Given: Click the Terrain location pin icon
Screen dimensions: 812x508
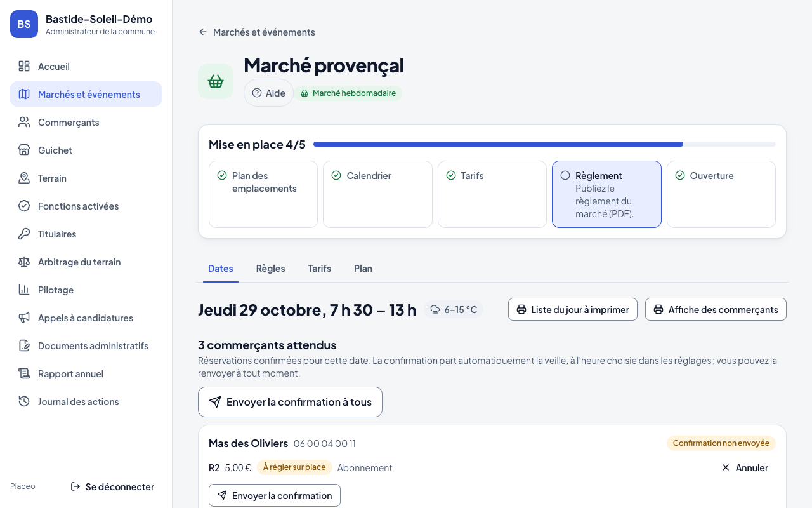Looking at the screenshot, I should pyautogui.click(x=24, y=178).
